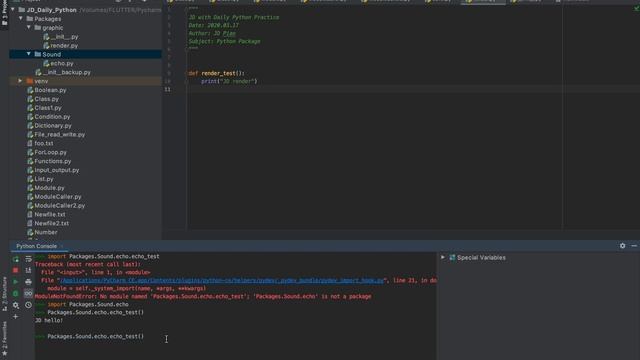Select the graphic folder
This screenshot has height=360, width=640.
click(x=53, y=28)
